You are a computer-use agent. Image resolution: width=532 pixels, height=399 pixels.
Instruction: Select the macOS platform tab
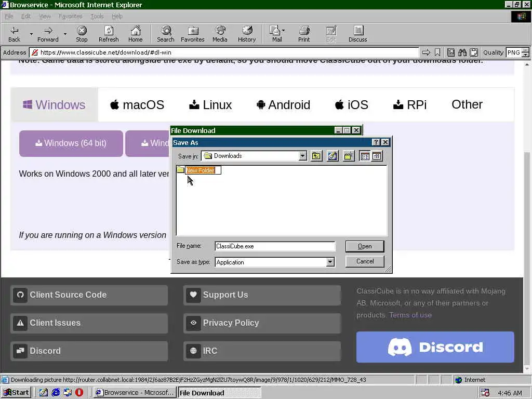[x=137, y=104]
